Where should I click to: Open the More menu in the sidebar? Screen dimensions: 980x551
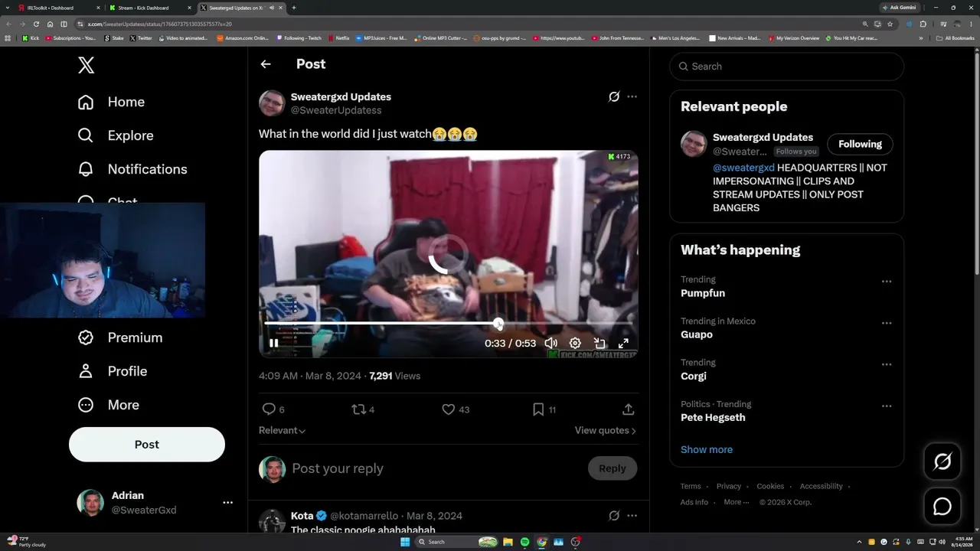point(109,405)
